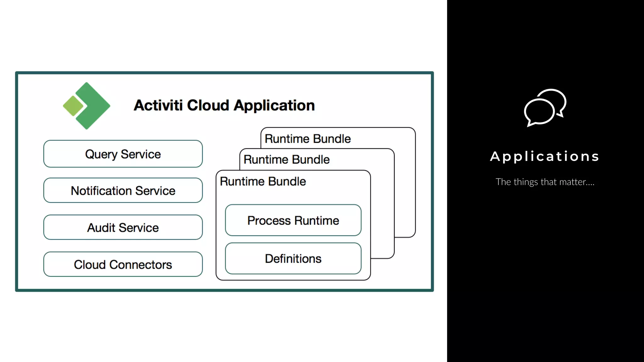
Task: Click the Definitions box
Action: pyautogui.click(x=293, y=259)
